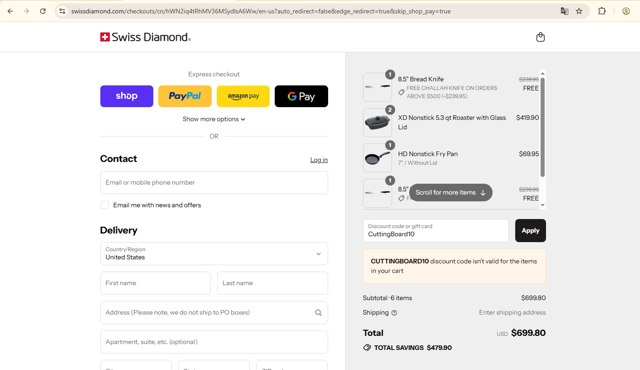Focus Apartment, suite, etc. field
640x370 pixels.
[214, 342]
